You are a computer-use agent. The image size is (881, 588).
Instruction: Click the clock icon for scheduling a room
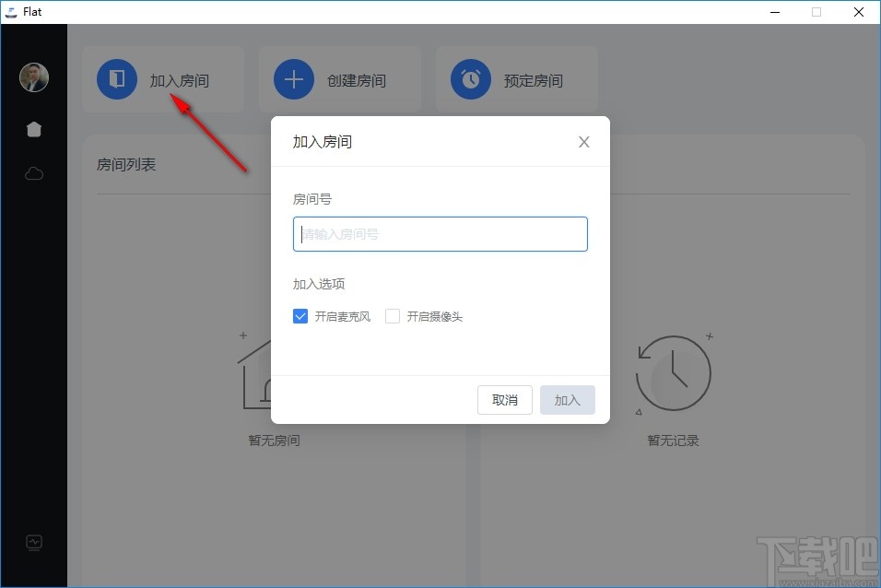pos(470,79)
